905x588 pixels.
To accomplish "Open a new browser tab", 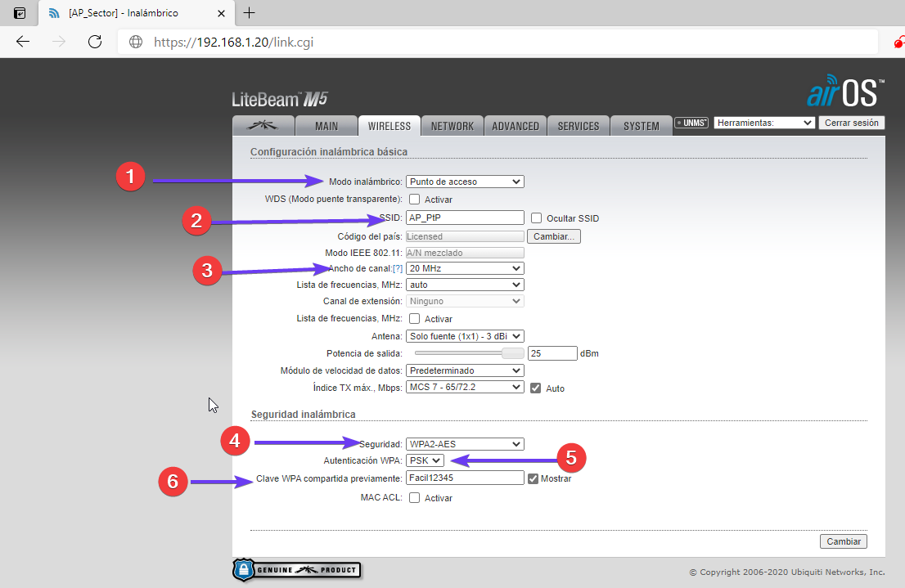I will click(250, 13).
